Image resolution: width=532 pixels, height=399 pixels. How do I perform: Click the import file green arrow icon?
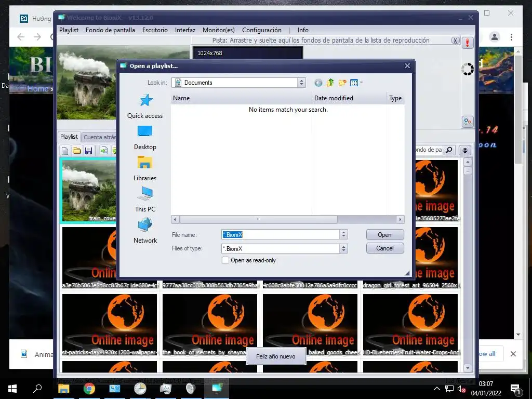104,150
